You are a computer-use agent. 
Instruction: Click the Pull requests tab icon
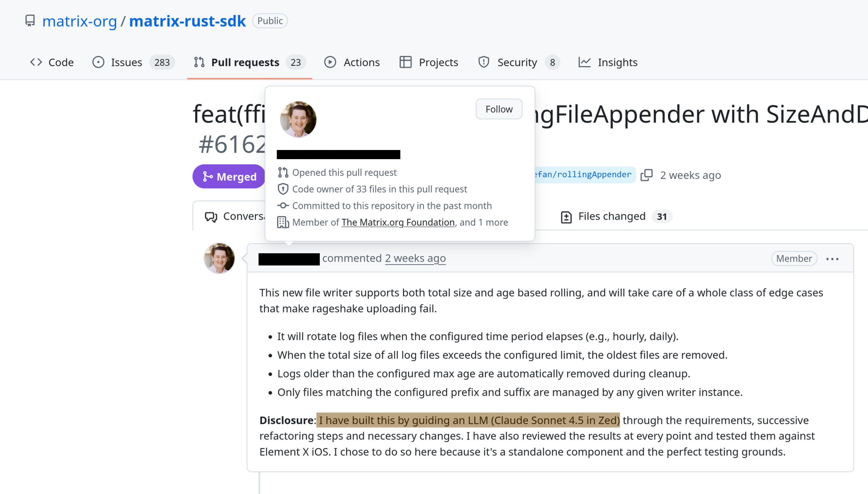[199, 62]
